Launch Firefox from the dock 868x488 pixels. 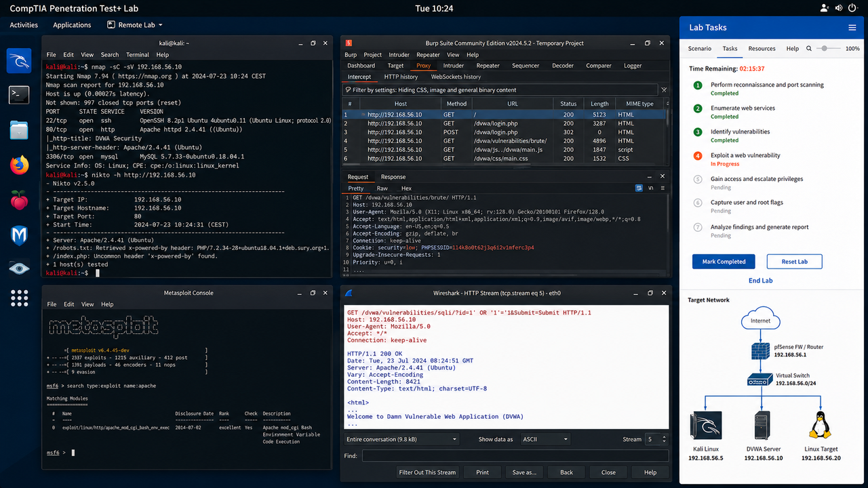click(19, 165)
